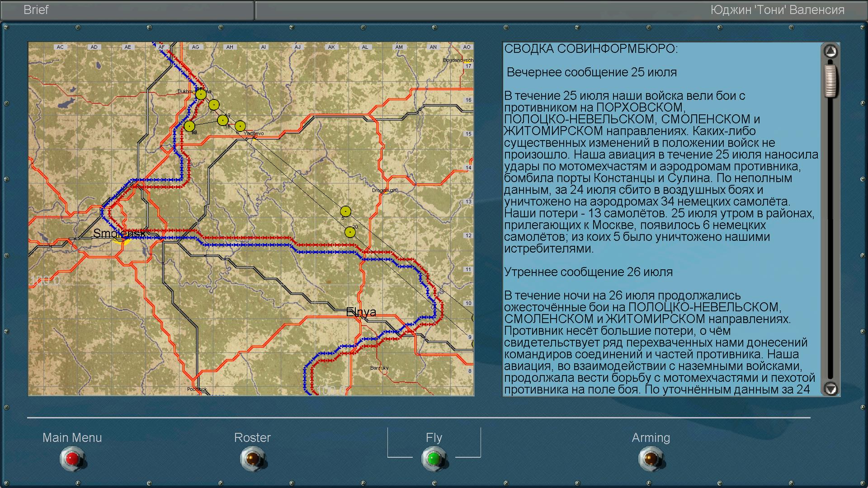Screen dimensions: 868x488
Task: Select the yellow waypoint at Dukhovshchina
Action: point(201,94)
